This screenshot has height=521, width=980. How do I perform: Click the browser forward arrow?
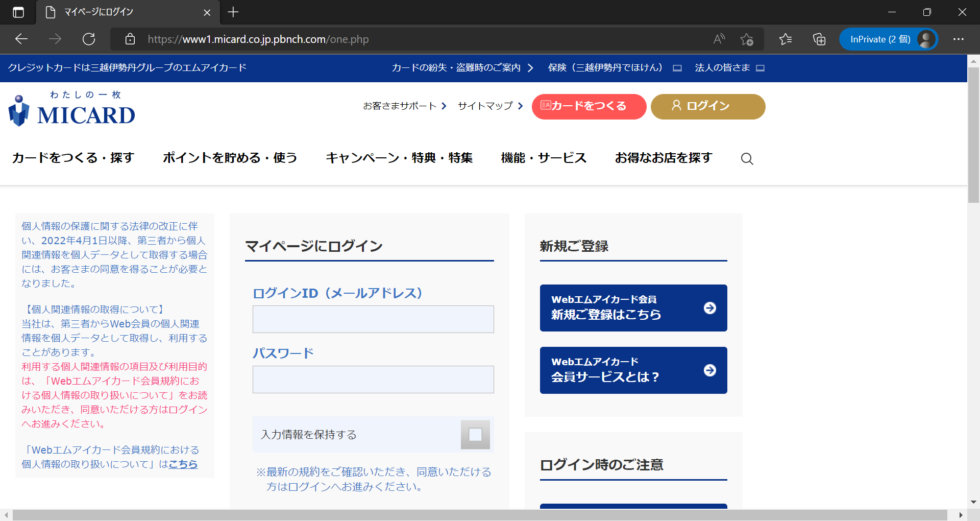(x=55, y=39)
